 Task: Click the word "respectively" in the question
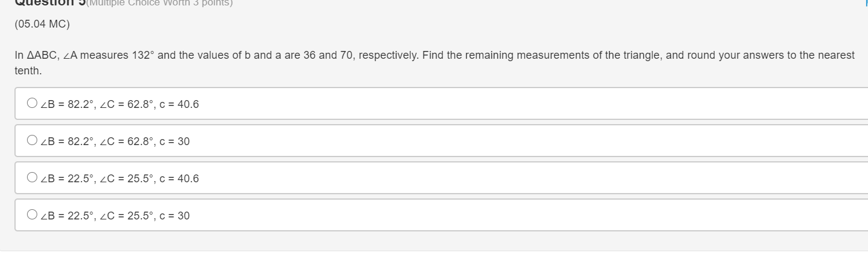[391, 55]
